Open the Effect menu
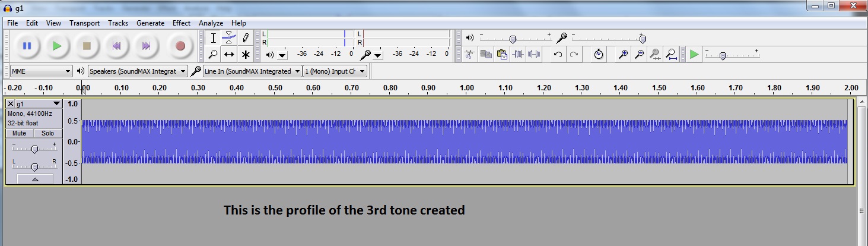 [182, 23]
